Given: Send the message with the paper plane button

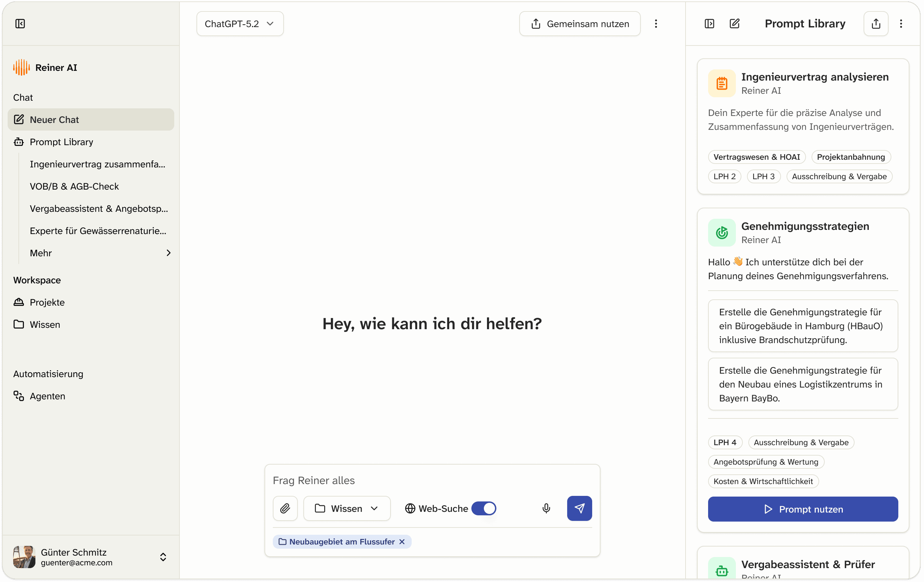Looking at the screenshot, I should (x=579, y=508).
